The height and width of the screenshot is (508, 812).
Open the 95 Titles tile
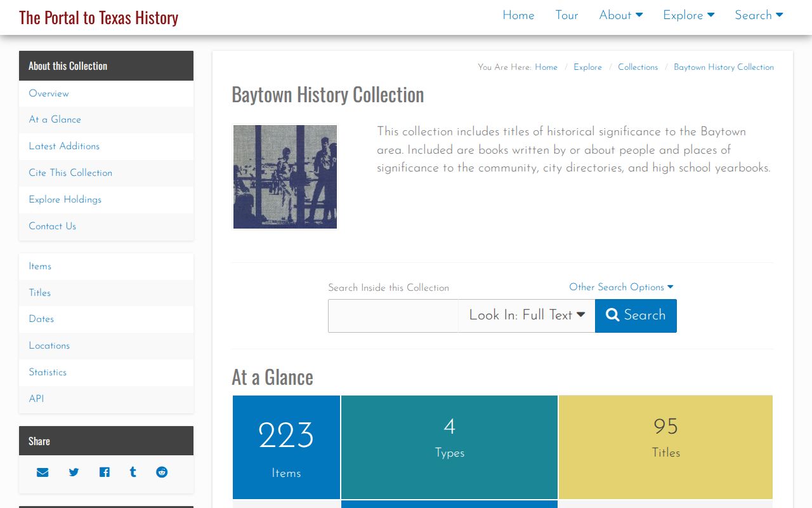point(665,447)
